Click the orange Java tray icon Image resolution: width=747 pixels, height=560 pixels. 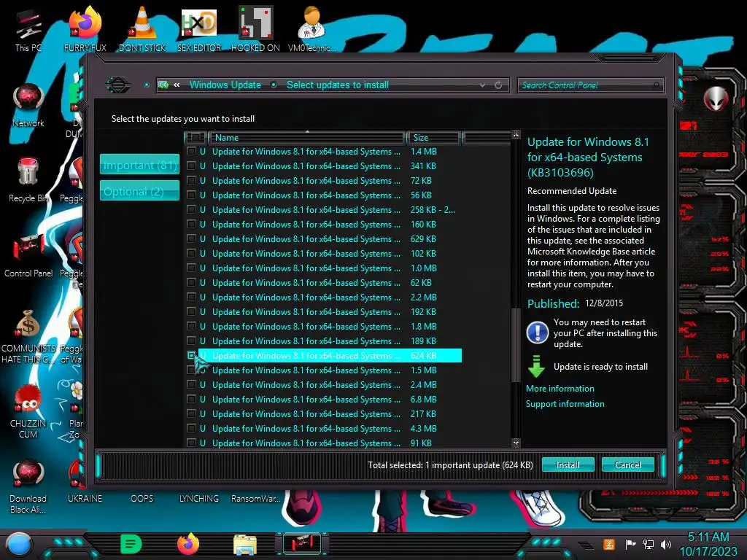[x=609, y=544]
